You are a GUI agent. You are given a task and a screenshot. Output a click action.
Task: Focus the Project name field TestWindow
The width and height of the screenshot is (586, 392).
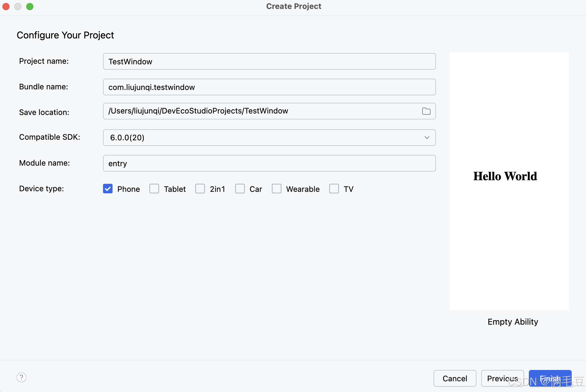(x=269, y=61)
